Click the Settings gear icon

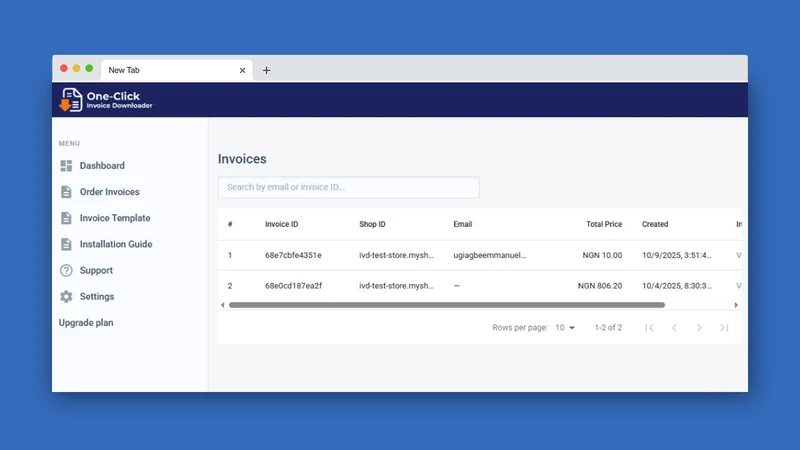66,296
